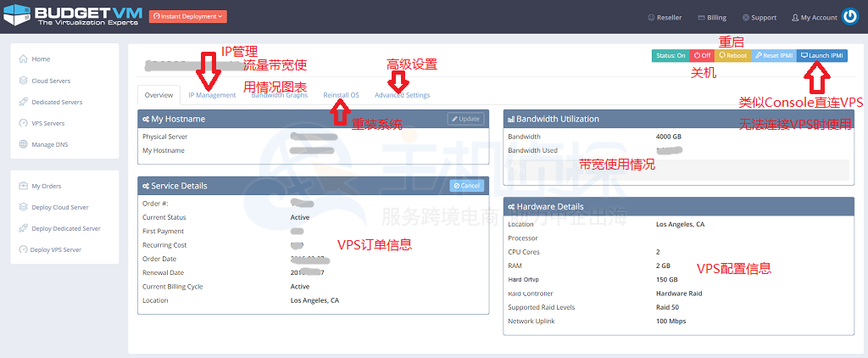Click the My Account person icon
Viewport: 868px width, 358px height.
click(795, 18)
